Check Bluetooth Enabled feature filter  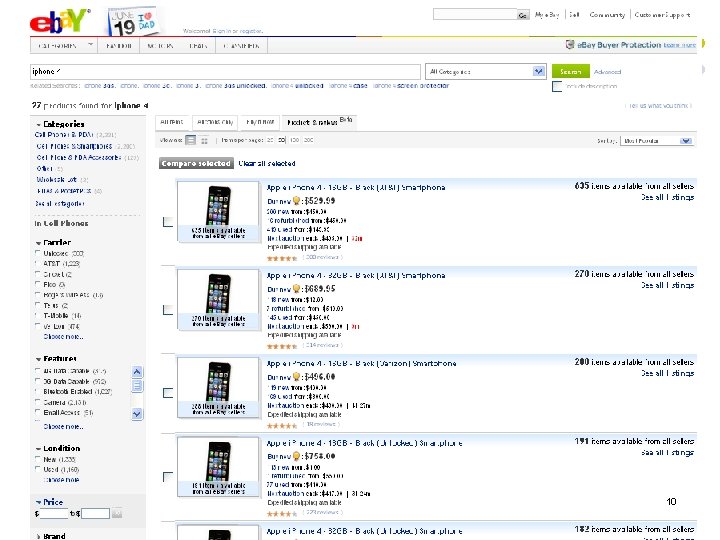tap(38, 391)
